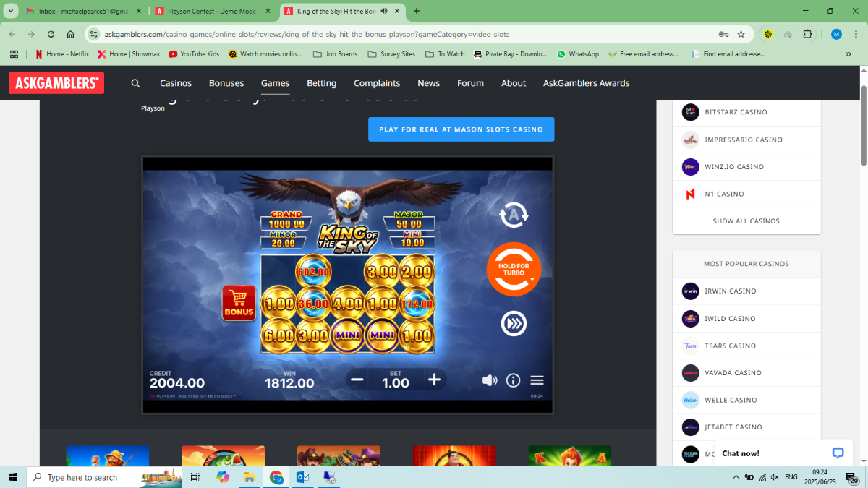
Task: Reload the page in Chrome
Action: point(51,34)
